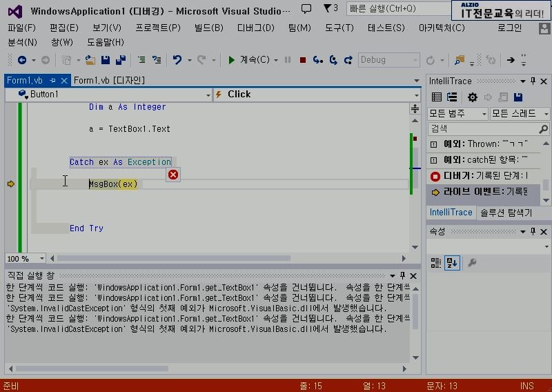The height and width of the screenshot is (392, 552).
Task: Click the Property Pages wrench icon
Action: (x=472, y=263)
